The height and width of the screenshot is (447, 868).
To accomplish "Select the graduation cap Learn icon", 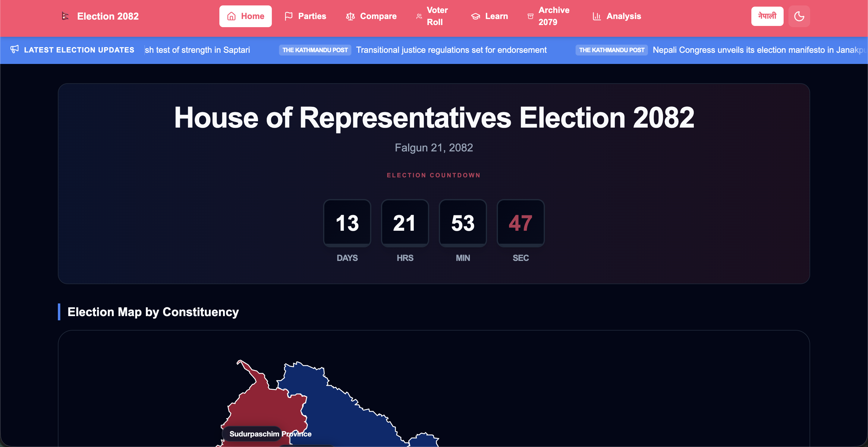I will 476,16.
